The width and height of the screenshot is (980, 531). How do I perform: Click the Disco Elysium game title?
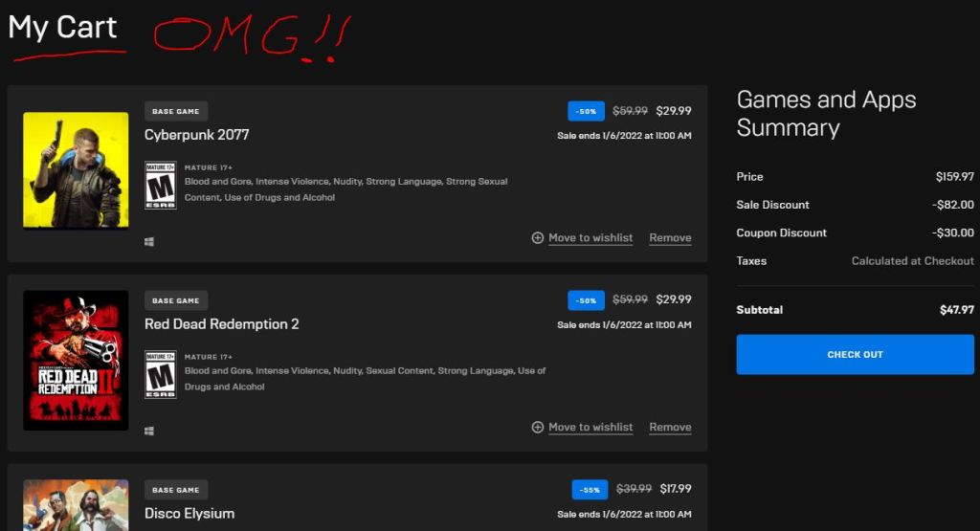coord(189,514)
